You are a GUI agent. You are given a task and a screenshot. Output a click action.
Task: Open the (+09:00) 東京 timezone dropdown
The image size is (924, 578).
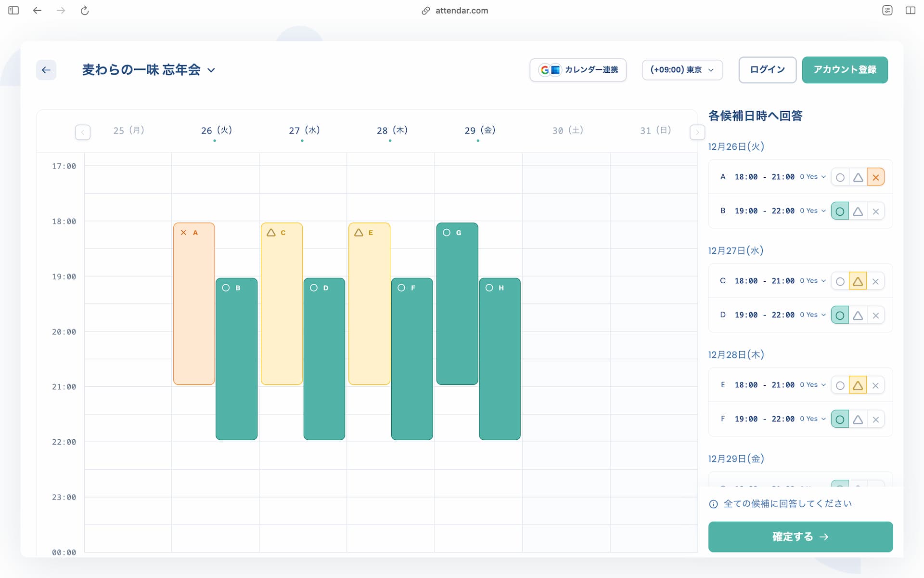[x=682, y=70]
